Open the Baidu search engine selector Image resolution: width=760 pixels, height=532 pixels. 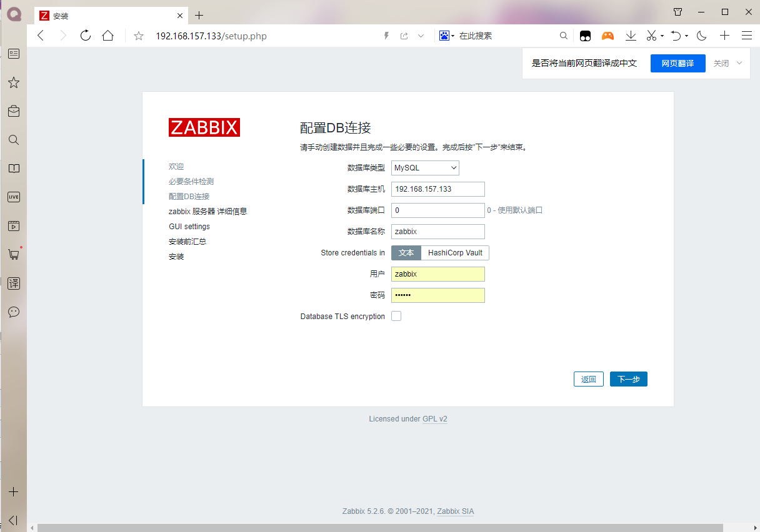[x=446, y=36]
